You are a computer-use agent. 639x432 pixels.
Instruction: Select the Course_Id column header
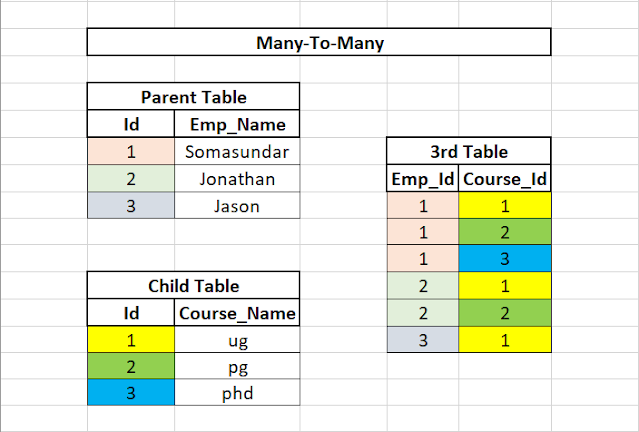[505, 179]
